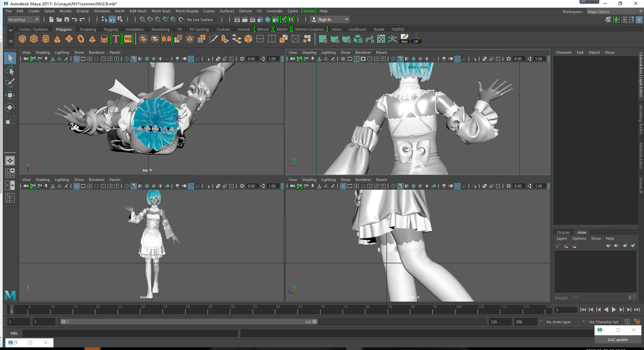Click the SVG import shelf icon
This screenshot has height=350, width=644.
click(128, 39)
